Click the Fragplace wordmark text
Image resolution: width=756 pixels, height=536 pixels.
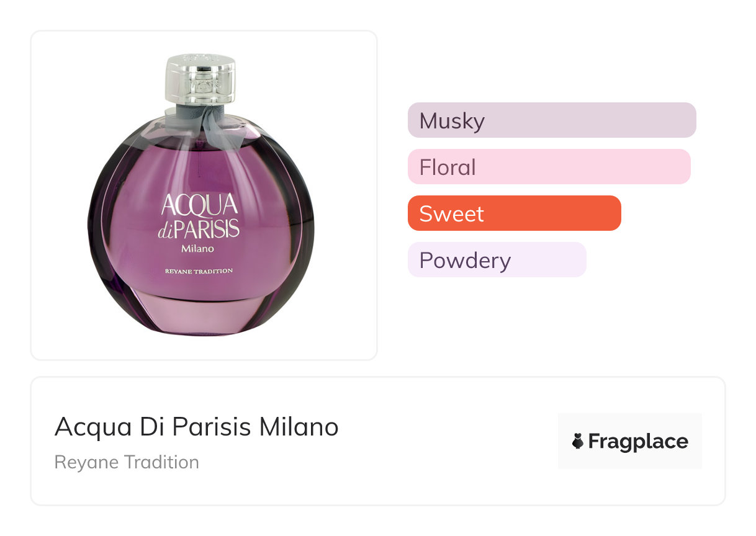click(x=638, y=441)
